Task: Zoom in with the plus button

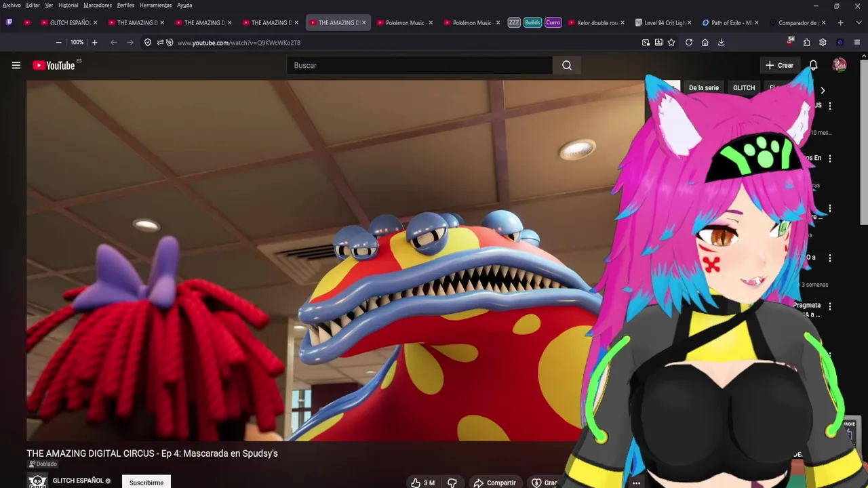Action: point(94,42)
